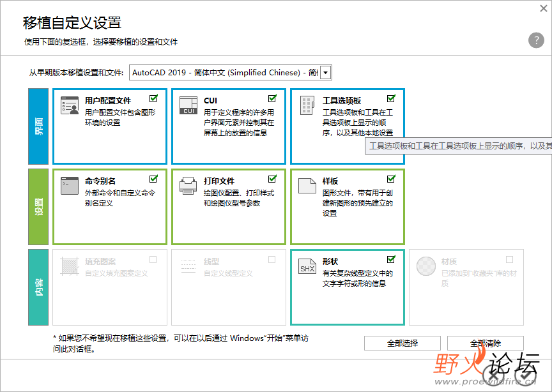Screen dimensions: 552x392
Task: Check the 填充图案 checkbox
Action: 153,260
